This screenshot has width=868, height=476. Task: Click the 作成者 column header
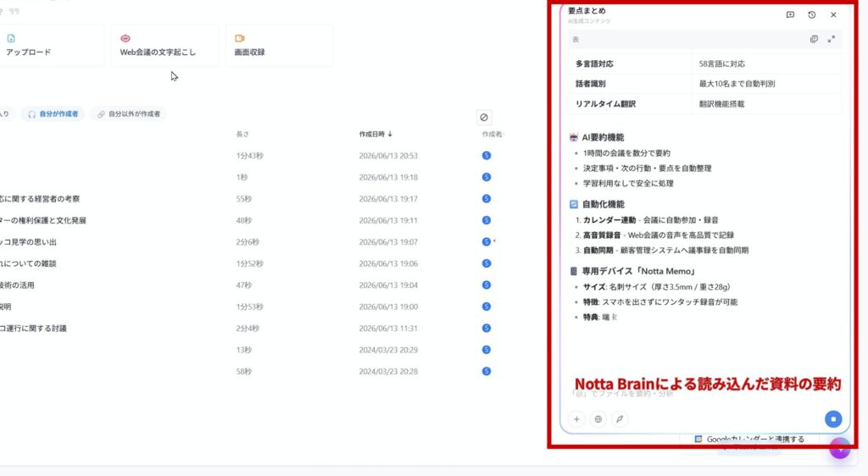coord(492,135)
